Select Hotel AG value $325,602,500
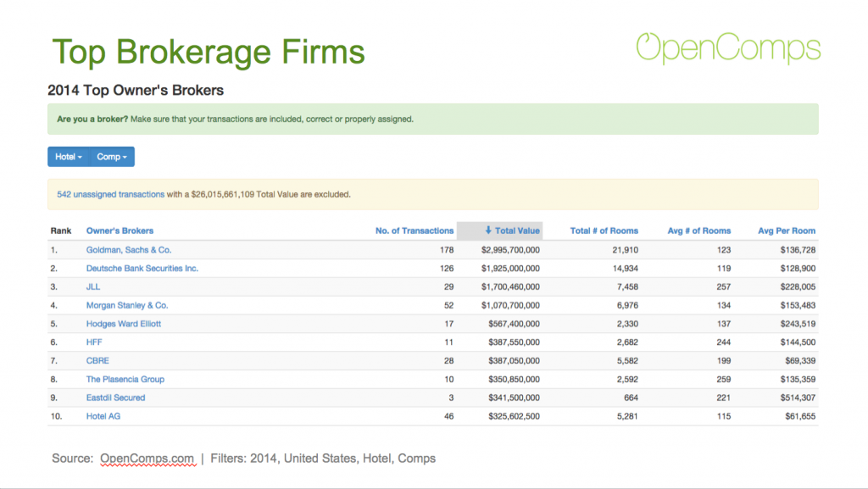 514,416
